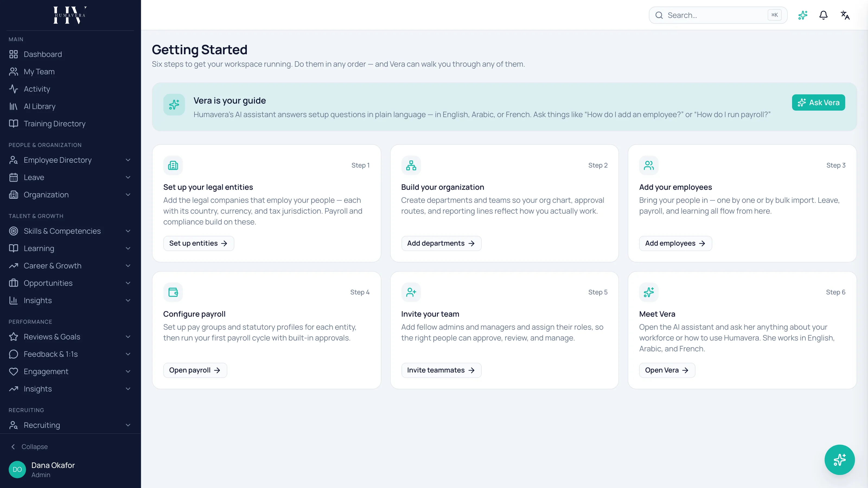The width and height of the screenshot is (868, 488).
Task: Expand the Career & Growth chevron
Action: click(128, 266)
